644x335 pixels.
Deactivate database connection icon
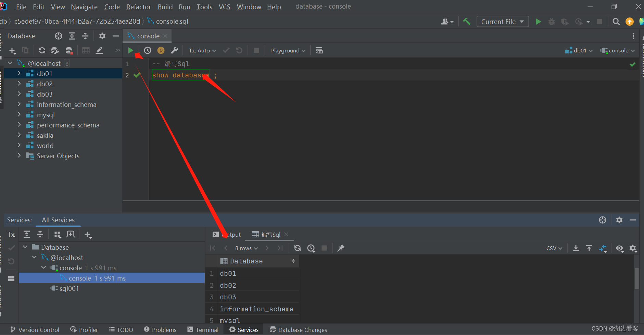pyautogui.click(x=69, y=50)
